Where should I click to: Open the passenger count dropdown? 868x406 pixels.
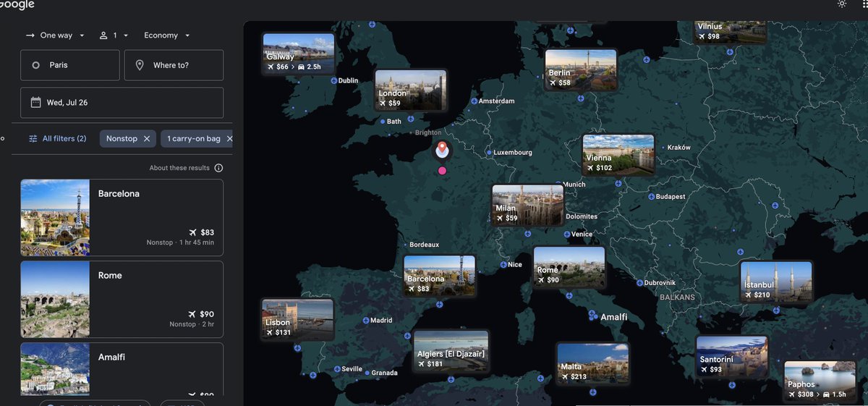click(x=114, y=35)
